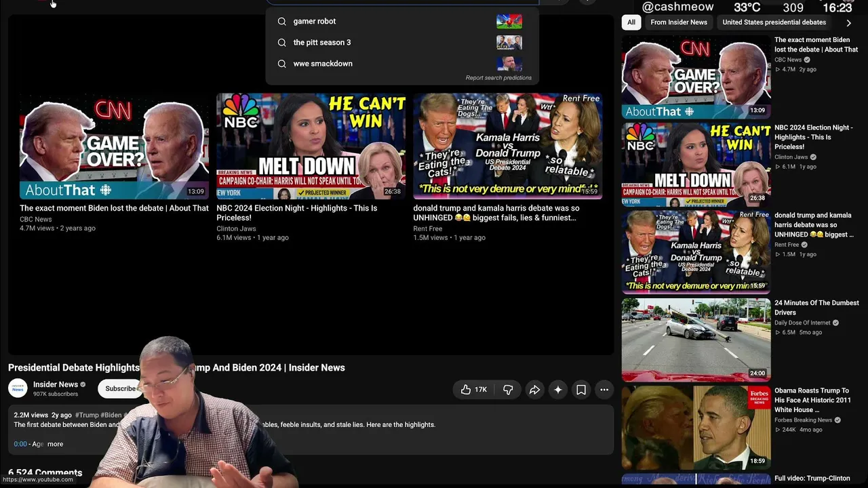Play sidebar thumbnail of Obama roasting Trump
Viewport: 868px width, 488px height.
696,428
